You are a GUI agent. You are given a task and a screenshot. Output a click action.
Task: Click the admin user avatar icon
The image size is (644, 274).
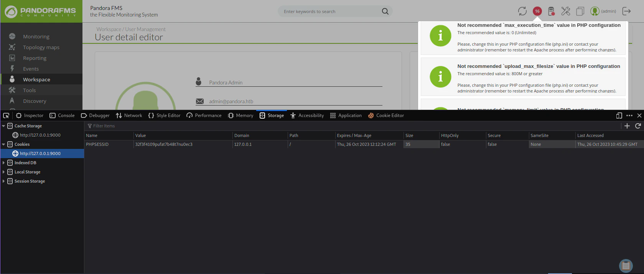pos(595,11)
